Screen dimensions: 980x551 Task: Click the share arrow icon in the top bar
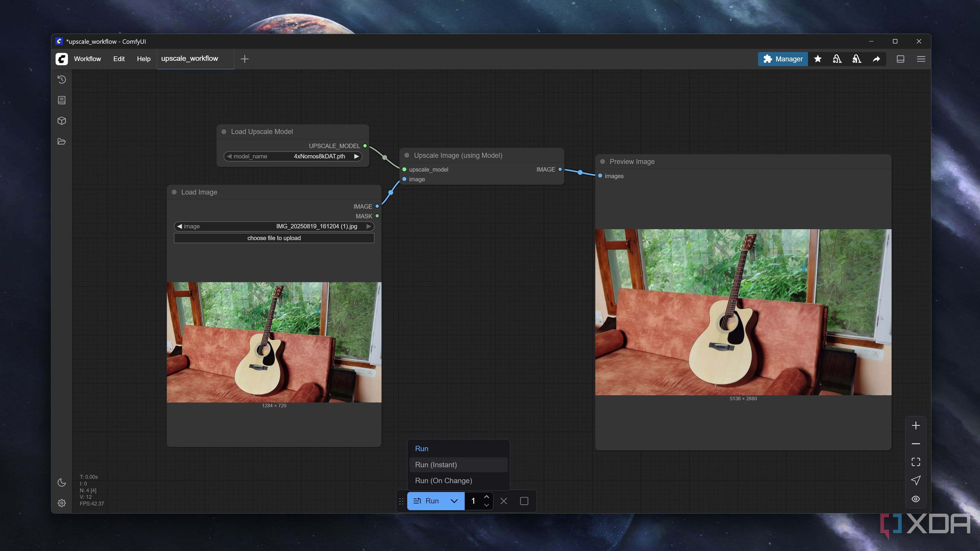(876, 59)
